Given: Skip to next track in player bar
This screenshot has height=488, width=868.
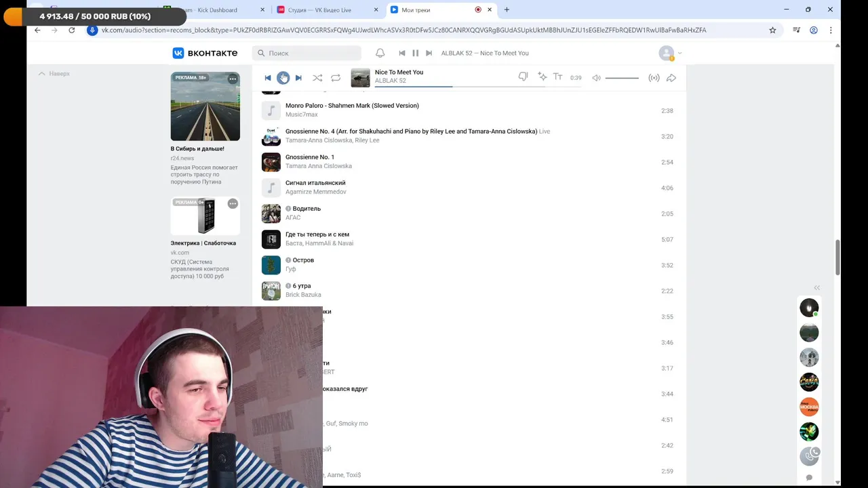Looking at the screenshot, I should point(298,78).
